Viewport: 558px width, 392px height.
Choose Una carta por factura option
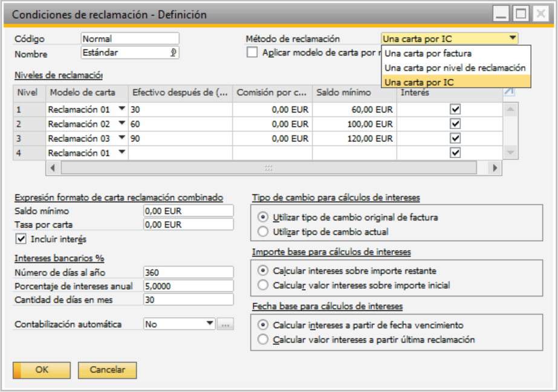(456, 53)
